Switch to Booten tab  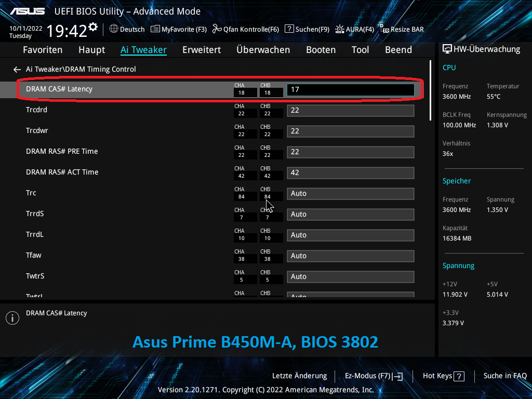tap(321, 50)
